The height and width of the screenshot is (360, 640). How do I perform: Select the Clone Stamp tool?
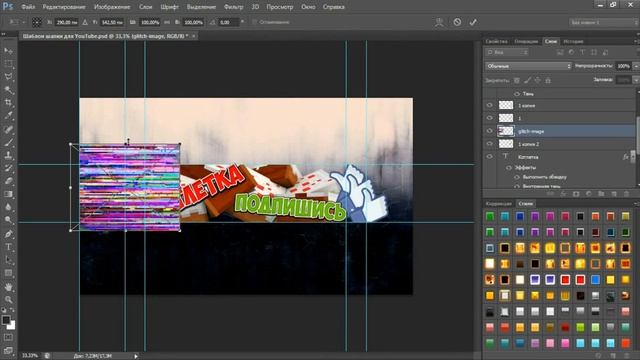tap(8, 156)
